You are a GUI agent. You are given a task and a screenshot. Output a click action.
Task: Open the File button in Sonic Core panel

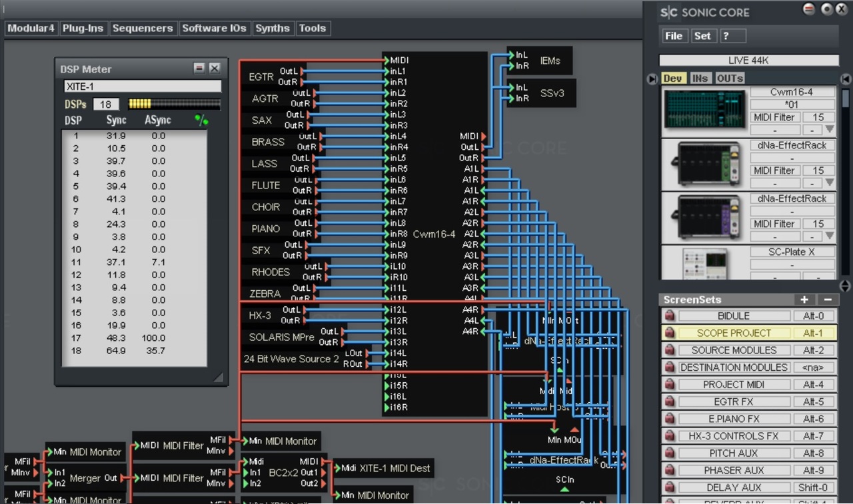[x=674, y=36]
